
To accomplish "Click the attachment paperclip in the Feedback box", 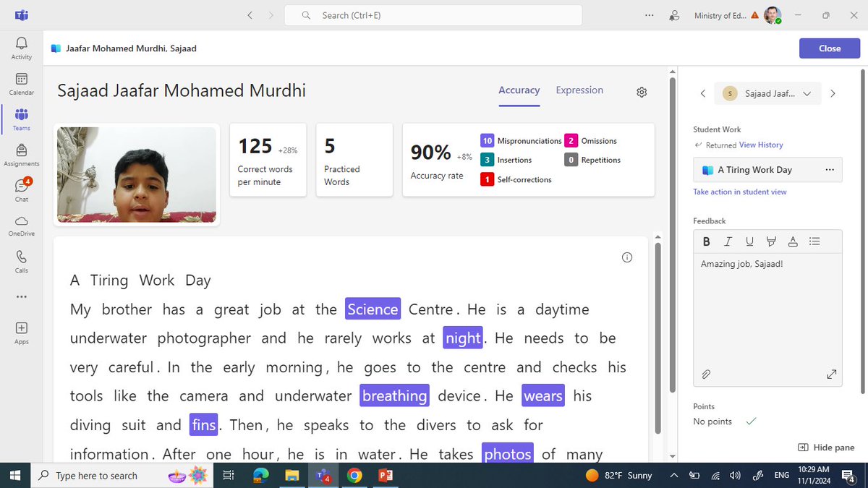I will click(x=707, y=374).
